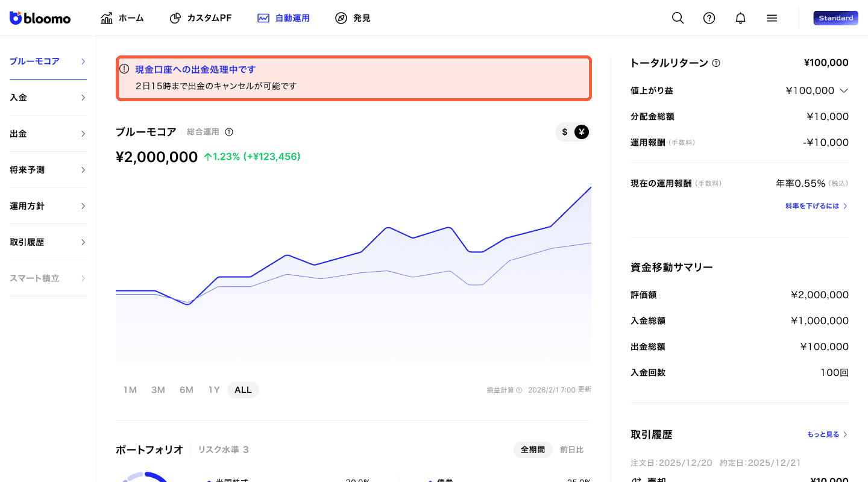Select the 1Y chart range

point(214,390)
